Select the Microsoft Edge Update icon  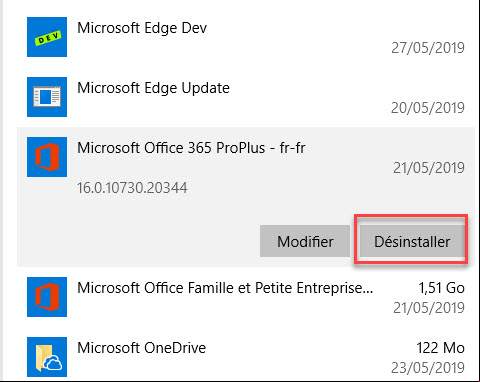(x=47, y=97)
